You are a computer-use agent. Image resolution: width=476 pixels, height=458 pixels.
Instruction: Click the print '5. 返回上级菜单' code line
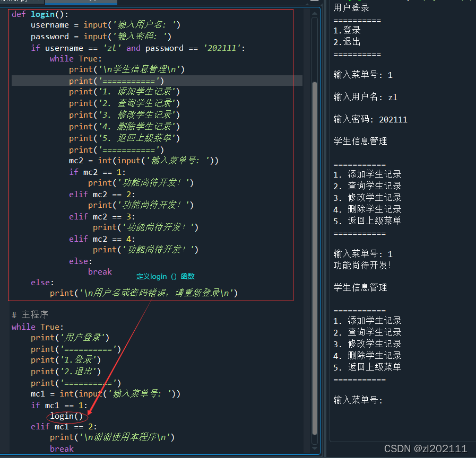(x=124, y=138)
